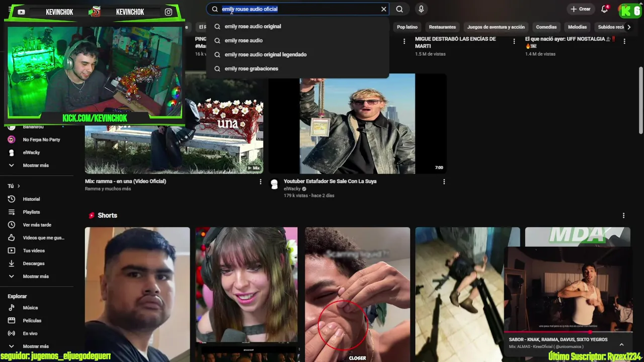Choose the 'Restaurantes' filter chip

[x=442, y=27]
